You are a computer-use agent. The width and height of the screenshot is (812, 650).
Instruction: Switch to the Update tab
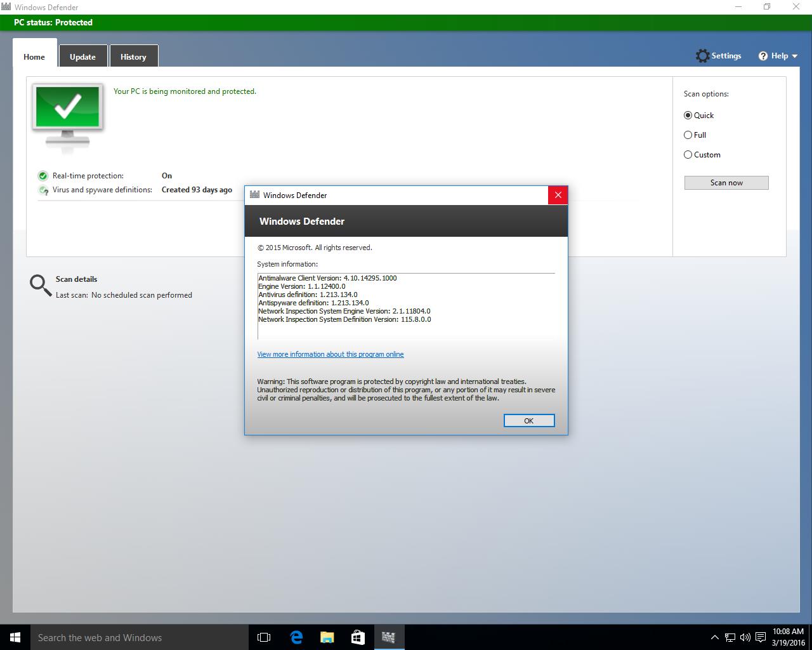[82, 56]
